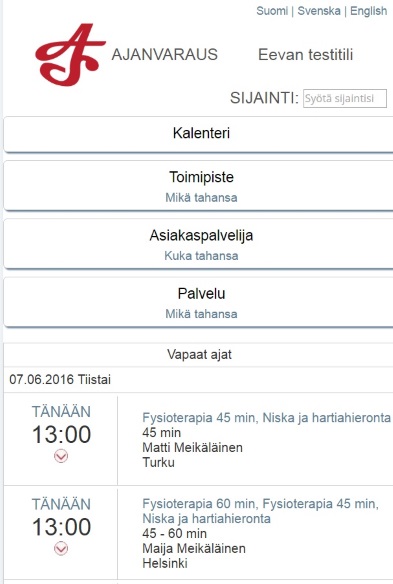Click the Eevan testitili account title

pos(305,55)
